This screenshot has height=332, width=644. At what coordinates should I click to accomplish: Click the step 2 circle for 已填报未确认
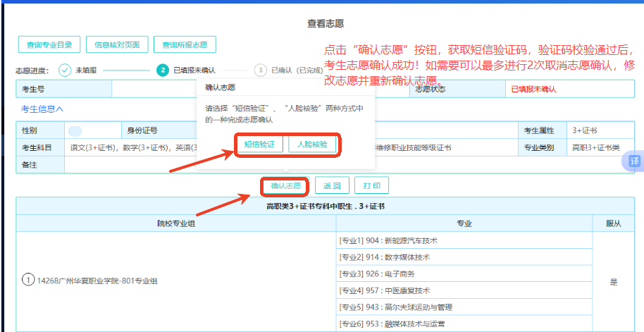coord(163,70)
